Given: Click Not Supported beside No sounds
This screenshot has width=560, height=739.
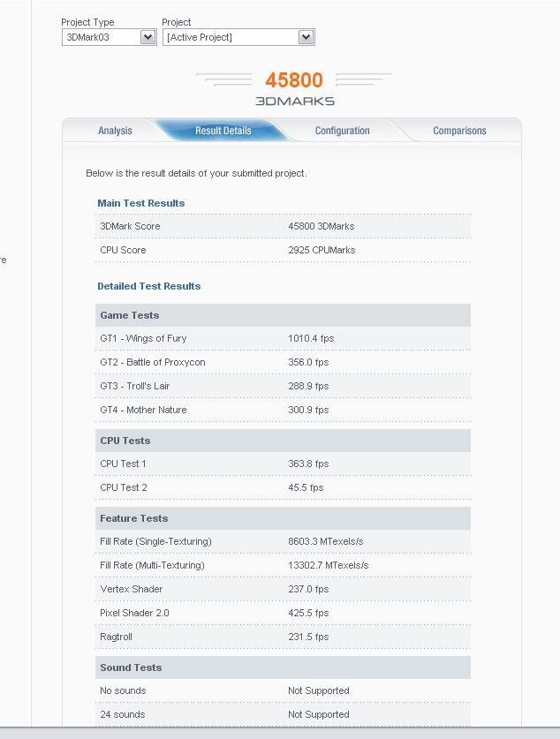Looking at the screenshot, I should (x=319, y=691).
